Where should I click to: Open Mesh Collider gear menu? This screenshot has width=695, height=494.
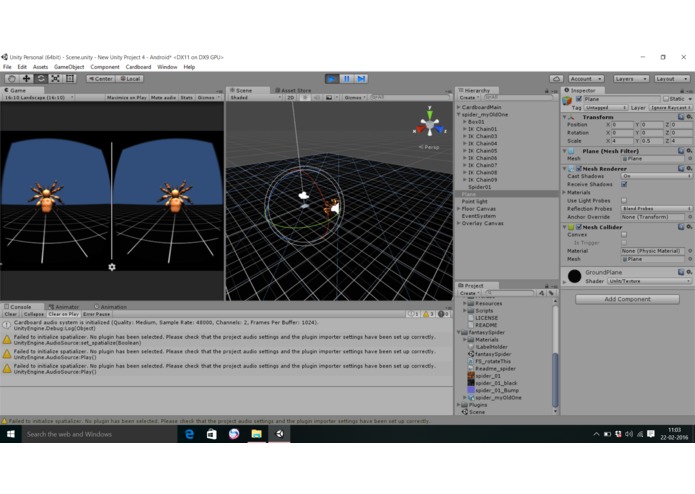point(689,227)
